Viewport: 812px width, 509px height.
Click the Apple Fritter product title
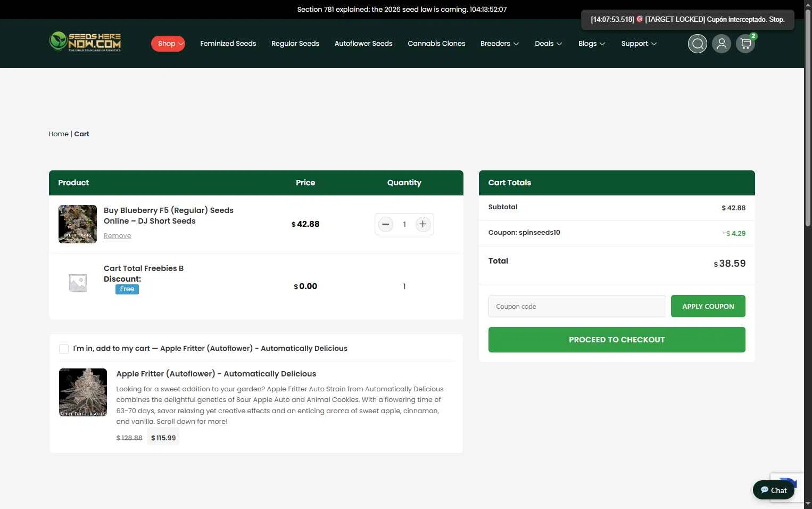pos(216,374)
